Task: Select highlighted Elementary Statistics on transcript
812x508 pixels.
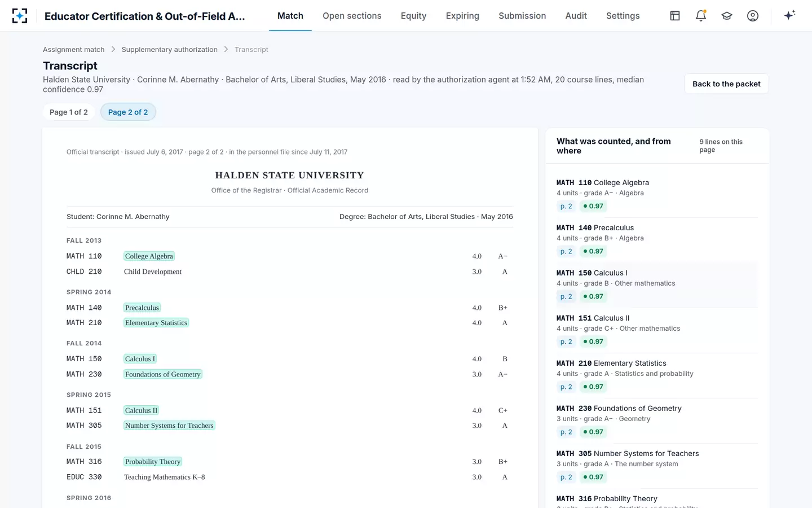Action: click(x=156, y=323)
